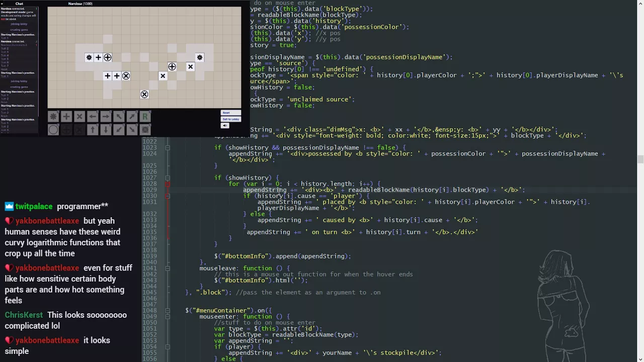This screenshot has height=362, width=644.
Task: Click the dimmed circled-plus piece tool
Action: click(66, 130)
